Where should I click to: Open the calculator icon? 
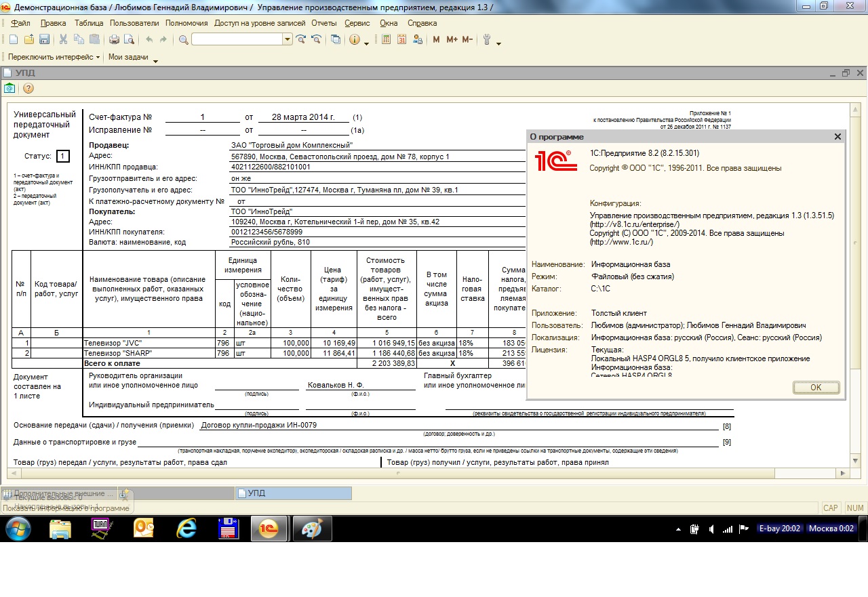tap(387, 39)
